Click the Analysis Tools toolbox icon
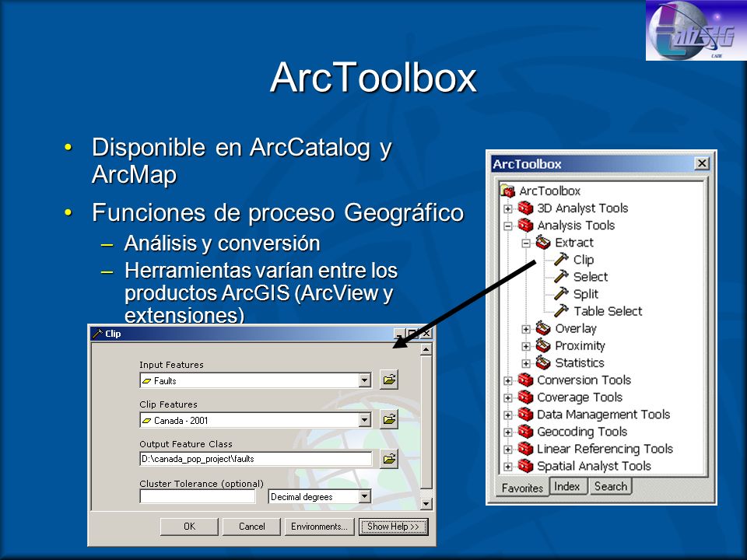The image size is (747, 560). pos(525,226)
